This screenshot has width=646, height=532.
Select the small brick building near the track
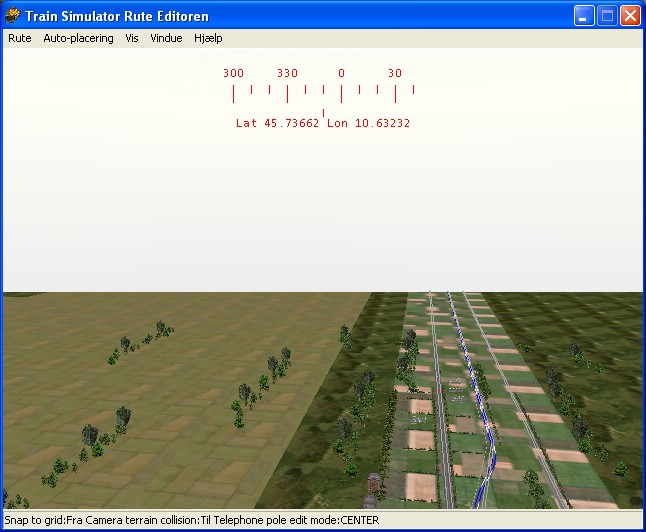coord(373,484)
